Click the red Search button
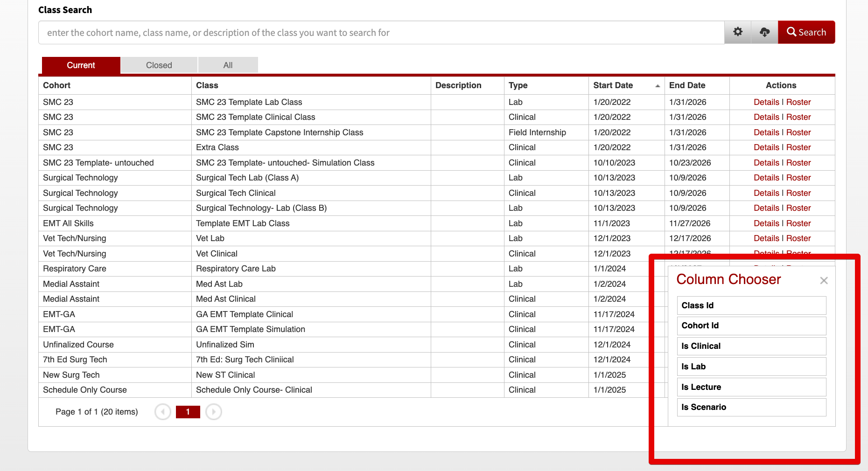This screenshot has width=868, height=471. tap(806, 32)
